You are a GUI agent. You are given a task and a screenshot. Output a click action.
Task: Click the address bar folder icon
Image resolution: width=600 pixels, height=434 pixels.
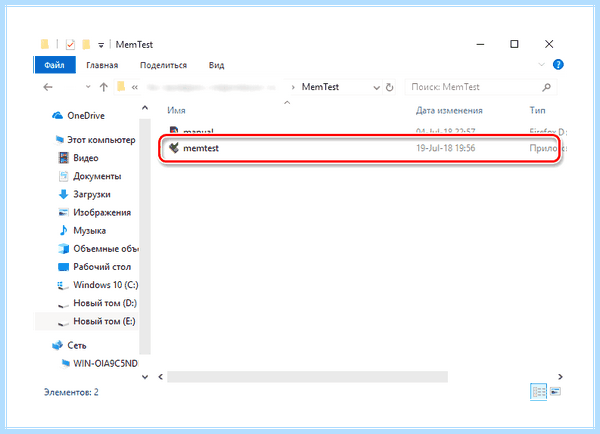tap(121, 87)
